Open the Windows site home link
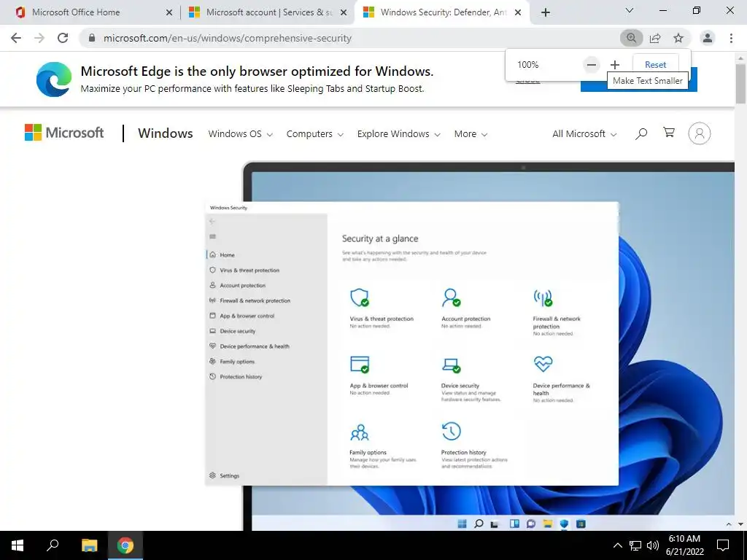This screenshot has height=560, width=747. click(x=166, y=133)
